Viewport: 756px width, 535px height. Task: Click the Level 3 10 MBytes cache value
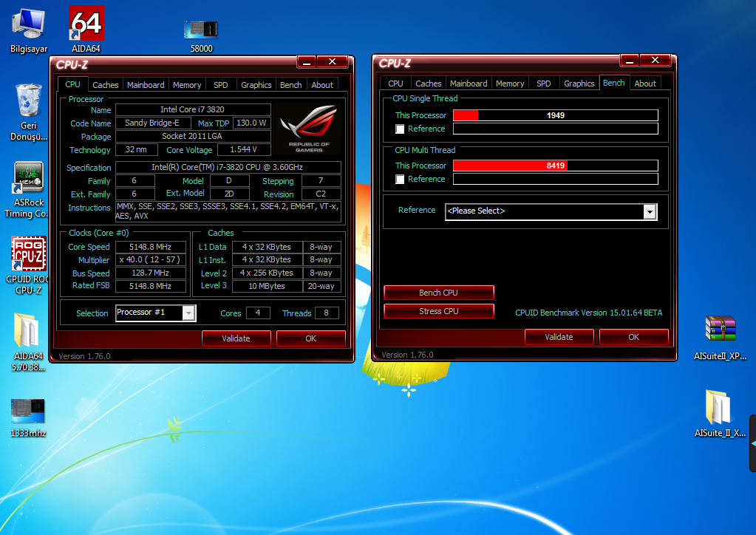coord(267,286)
